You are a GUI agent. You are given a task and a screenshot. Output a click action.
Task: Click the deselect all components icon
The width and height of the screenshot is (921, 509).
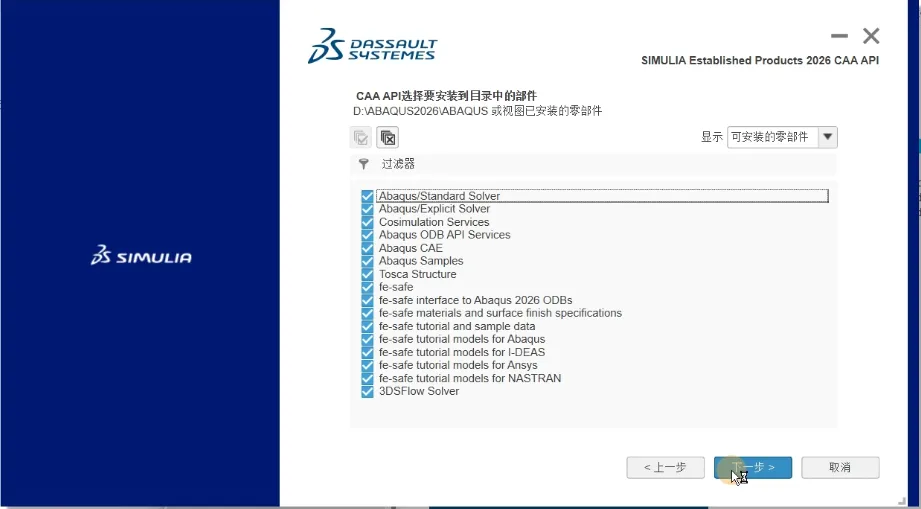pyautogui.click(x=388, y=137)
